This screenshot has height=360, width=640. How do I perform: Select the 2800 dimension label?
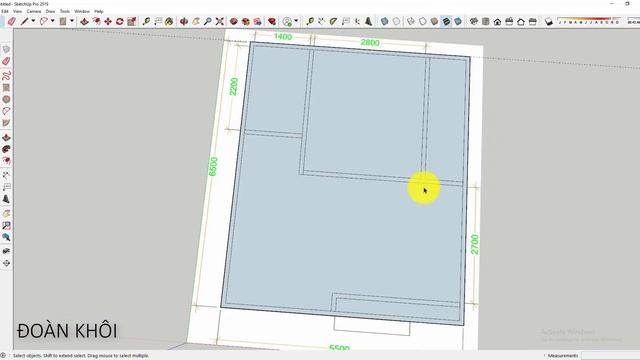370,42
